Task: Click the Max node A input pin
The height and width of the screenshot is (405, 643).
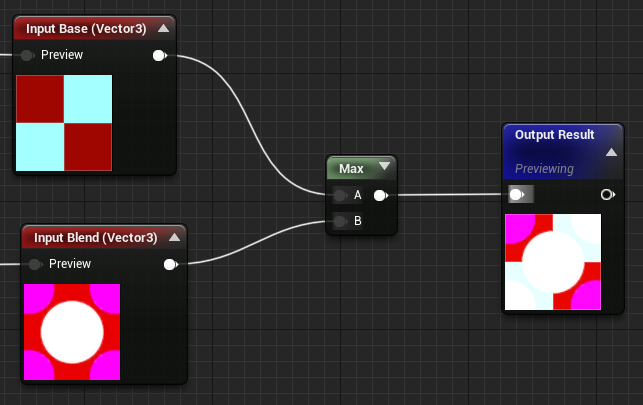Action: (x=340, y=196)
